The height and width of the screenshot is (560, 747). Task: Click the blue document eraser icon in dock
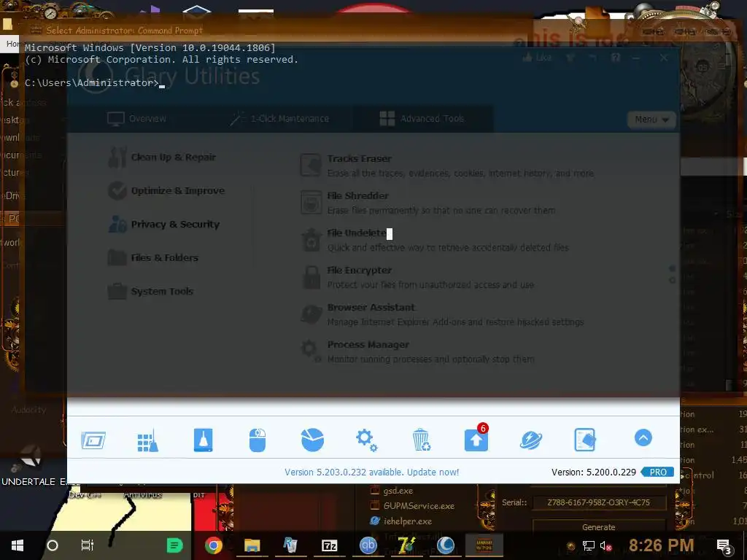pos(585,440)
